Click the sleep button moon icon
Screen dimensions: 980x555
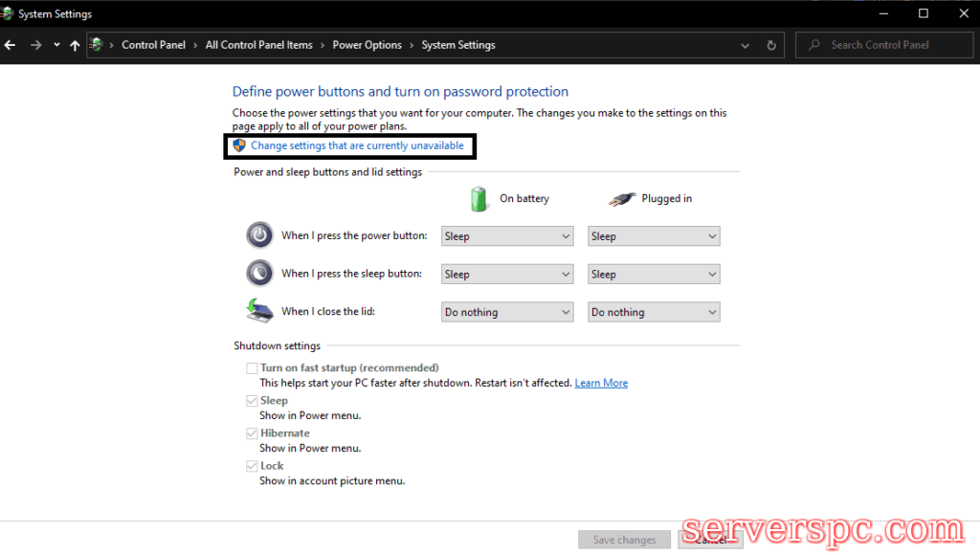[x=259, y=274]
